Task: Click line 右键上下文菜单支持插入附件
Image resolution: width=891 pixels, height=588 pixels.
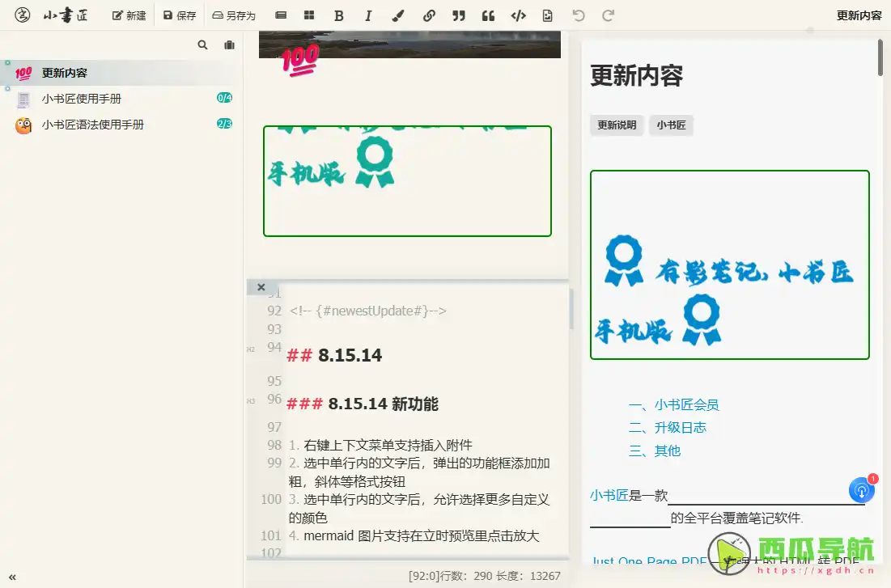Action: pyautogui.click(x=380, y=445)
